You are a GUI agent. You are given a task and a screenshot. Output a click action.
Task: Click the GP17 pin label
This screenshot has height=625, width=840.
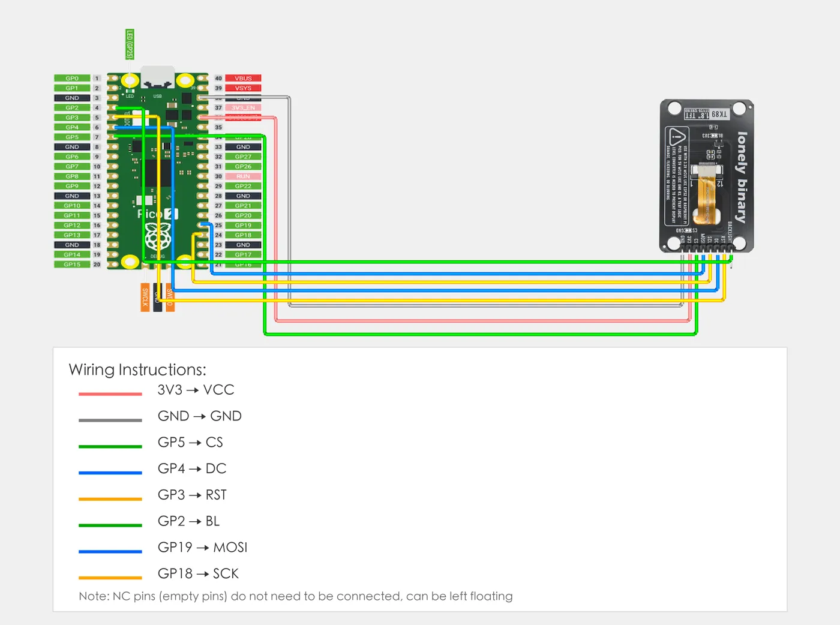243,255
